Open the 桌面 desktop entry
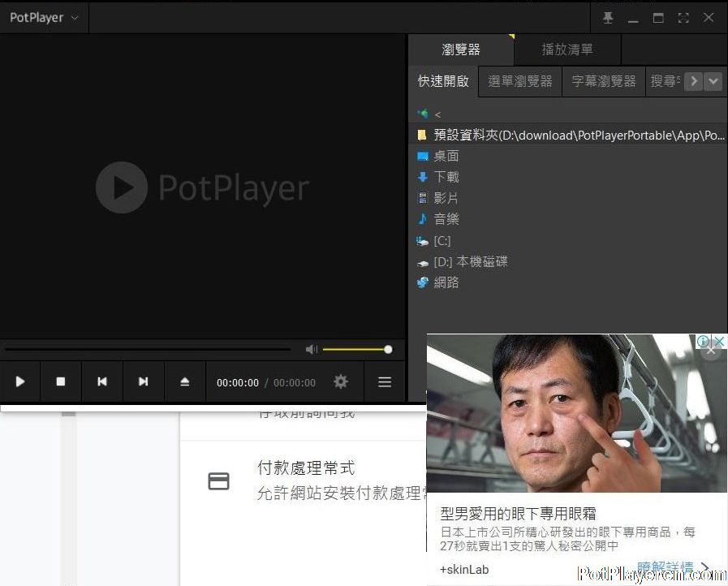Image resolution: width=728 pixels, height=586 pixels. point(437,156)
